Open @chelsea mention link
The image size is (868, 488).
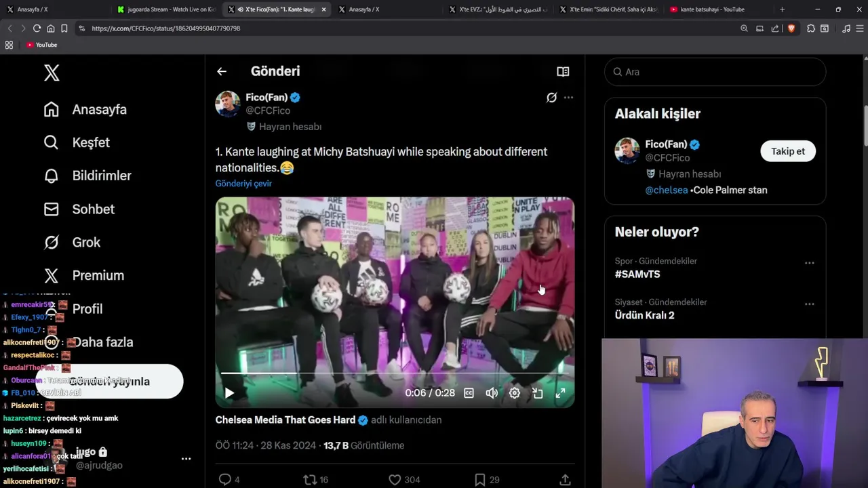[x=666, y=190]
